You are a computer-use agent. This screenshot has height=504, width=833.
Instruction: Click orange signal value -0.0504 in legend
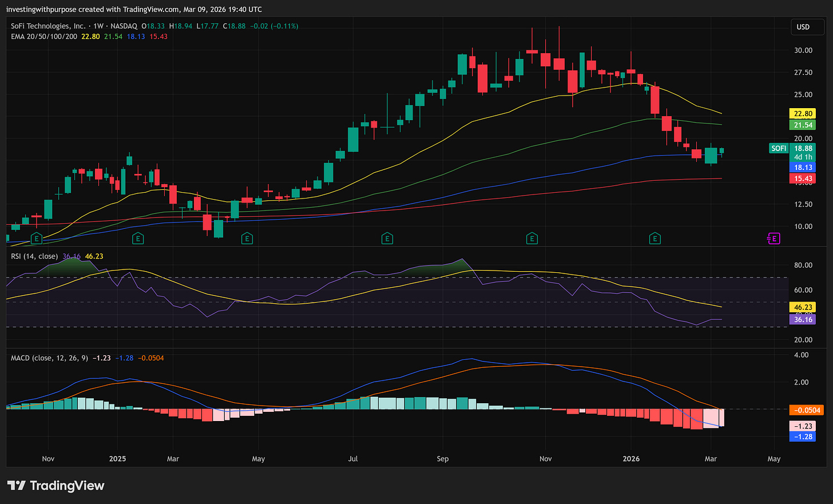pos(151,358)
